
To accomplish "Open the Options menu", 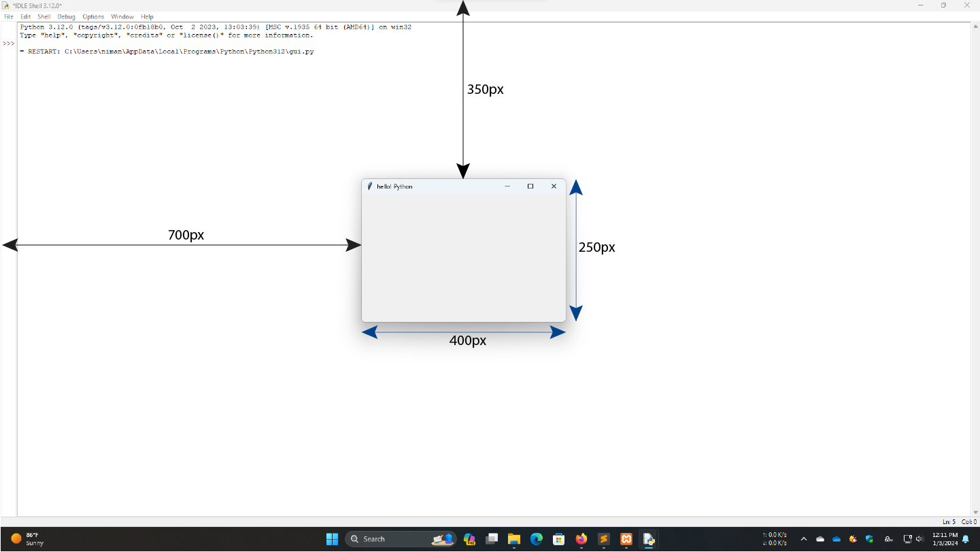I will pyautogui.click(x=93, y=16).
